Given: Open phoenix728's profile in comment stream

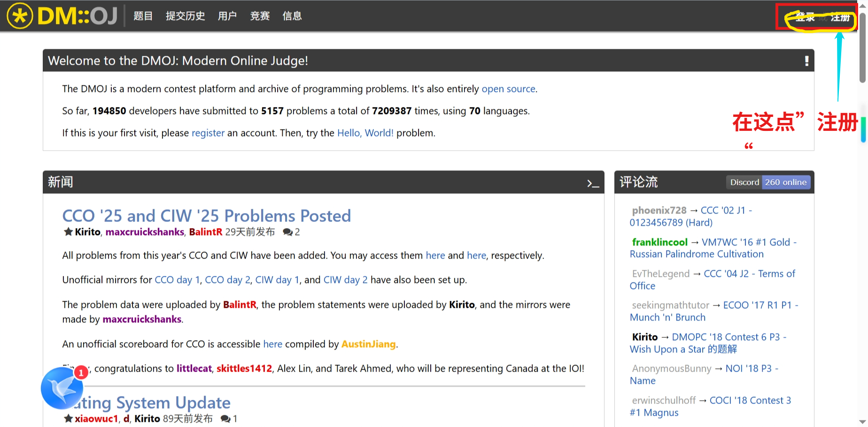Looking at the screenshot, I should coord(659,210).
